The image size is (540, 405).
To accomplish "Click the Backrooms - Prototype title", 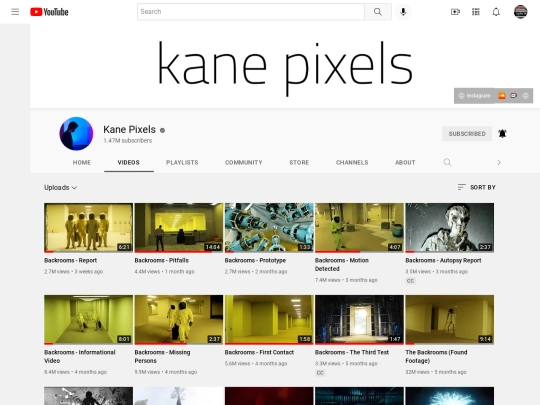I will coord(255,260).
